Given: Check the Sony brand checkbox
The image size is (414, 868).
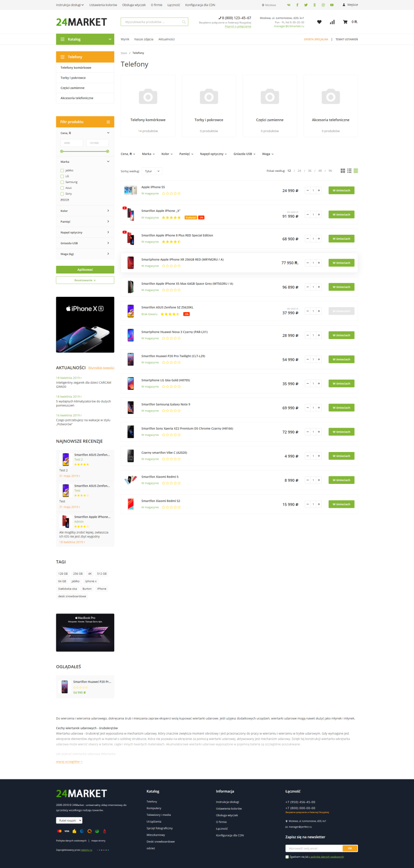Looking at the screenshot, I should pyautogui.click(x=62, y=194).
